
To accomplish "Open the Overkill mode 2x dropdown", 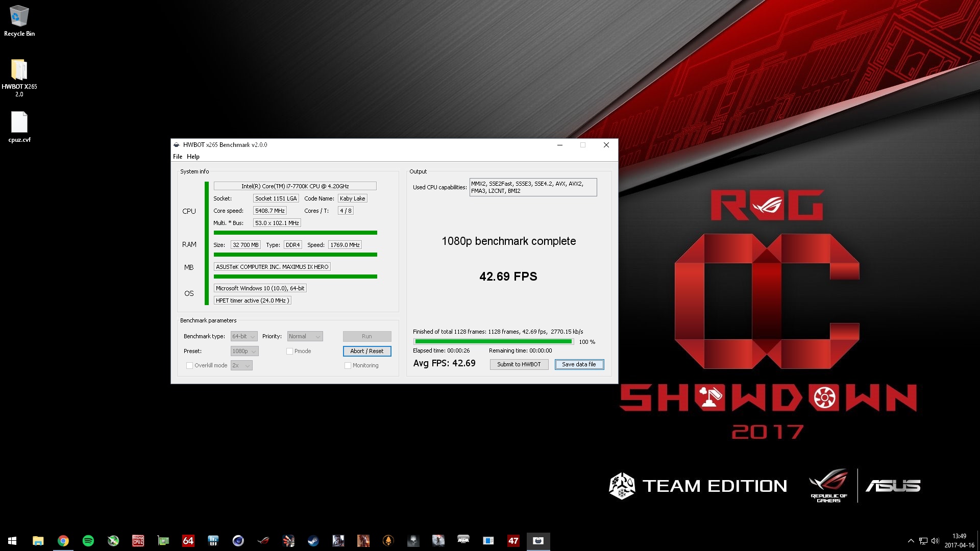I will click(x=241, y=365).
